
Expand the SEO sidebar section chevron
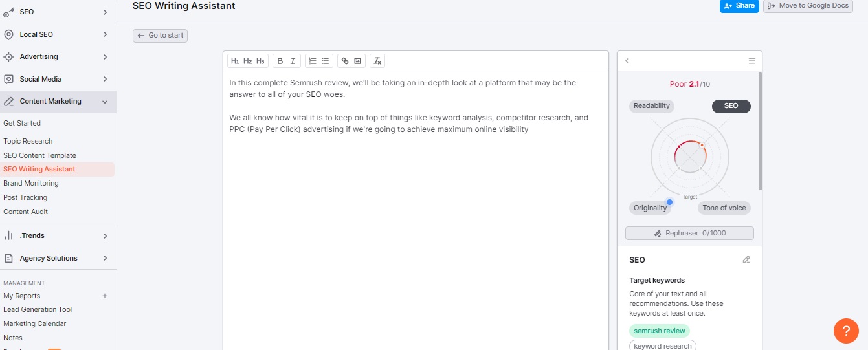(x=105, y=12)
